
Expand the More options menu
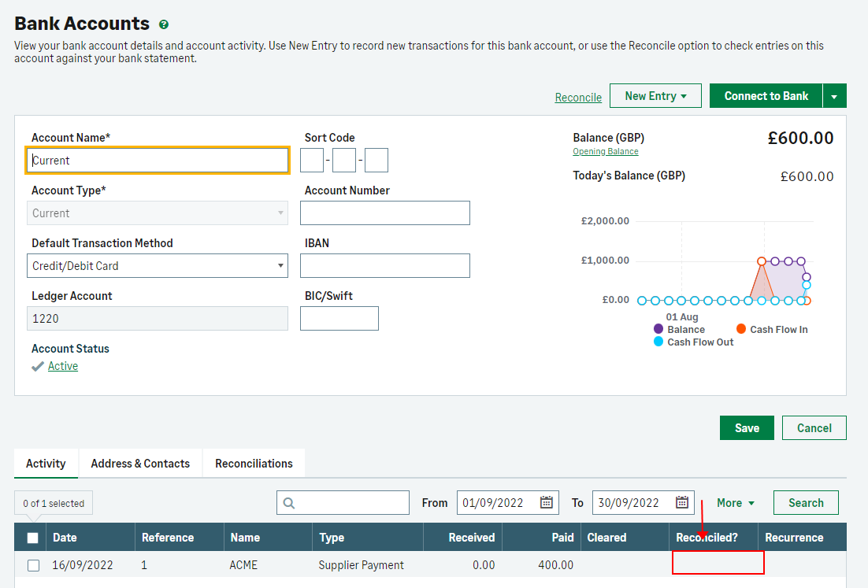[x=736, y=503]
